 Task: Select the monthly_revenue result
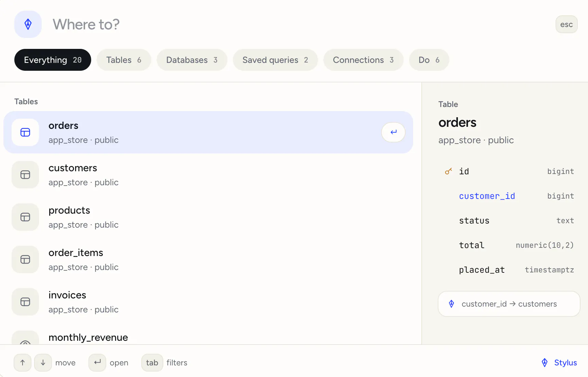(208, 334)
